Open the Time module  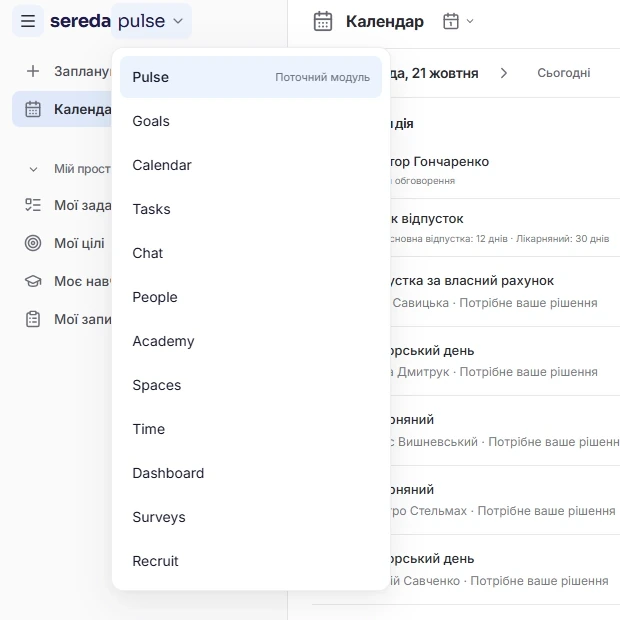(251, 429)
